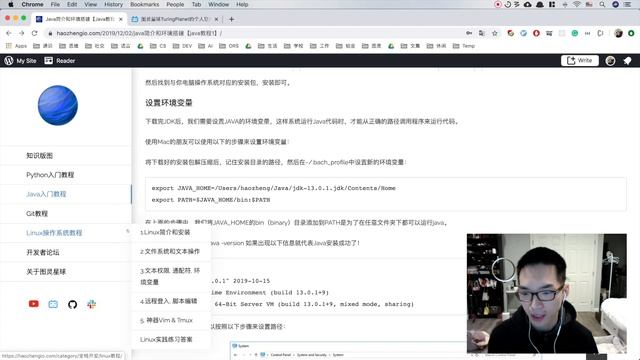
Task: Click the Wi-Fi status icon
Action: tap(577, 4)
